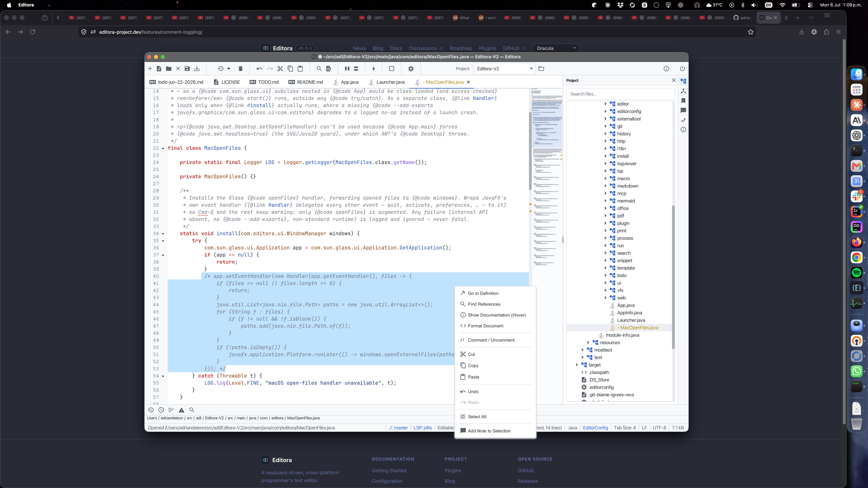Click the close file X icon in toolbar
The width and height of the screenshot is (868, 488).
click(x=178, y=69)
